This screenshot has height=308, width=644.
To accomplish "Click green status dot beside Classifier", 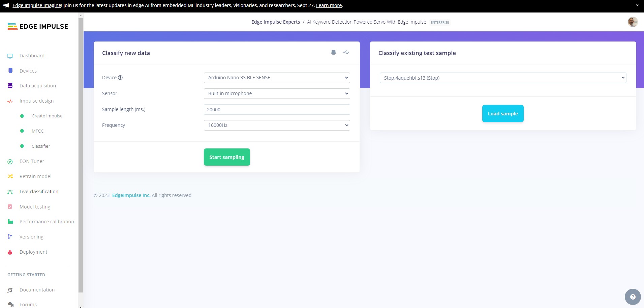I will coord(22,146).
